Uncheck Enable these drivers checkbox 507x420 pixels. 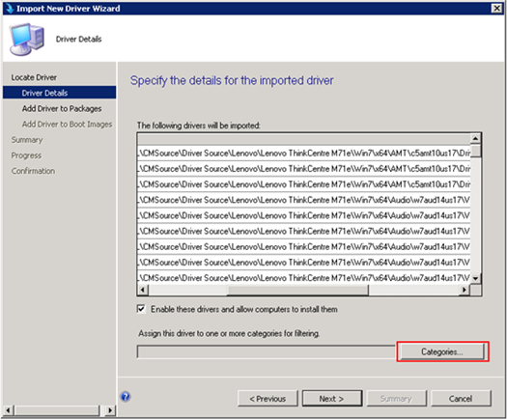[x=141, y=309]
